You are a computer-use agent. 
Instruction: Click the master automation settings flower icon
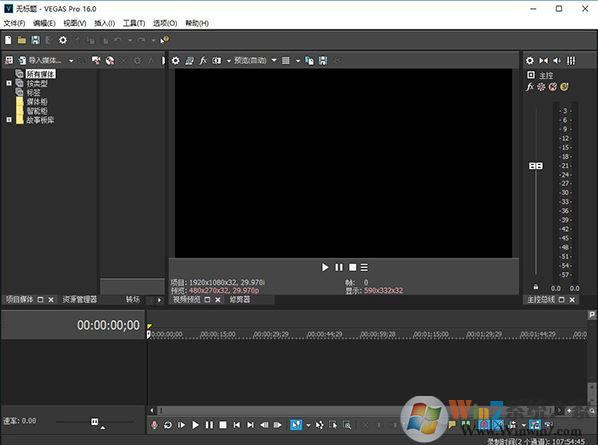(x=541, y=87)
